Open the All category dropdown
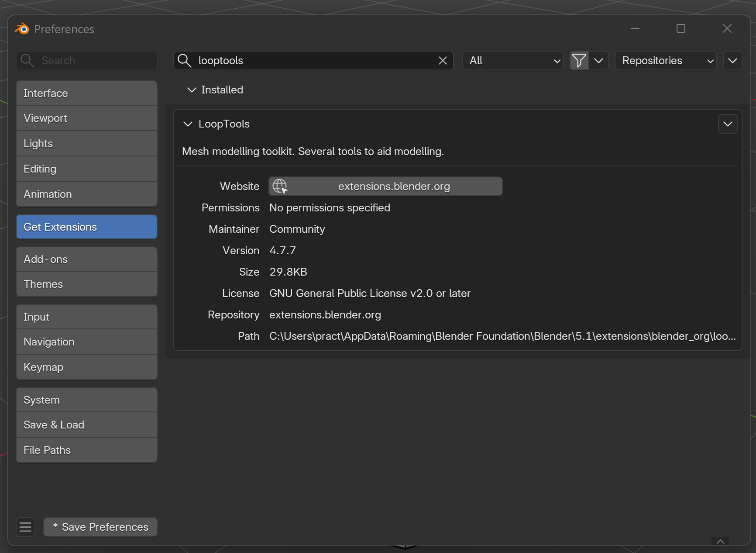This screenshot has height=553, width=756. (x=513, y=61)
